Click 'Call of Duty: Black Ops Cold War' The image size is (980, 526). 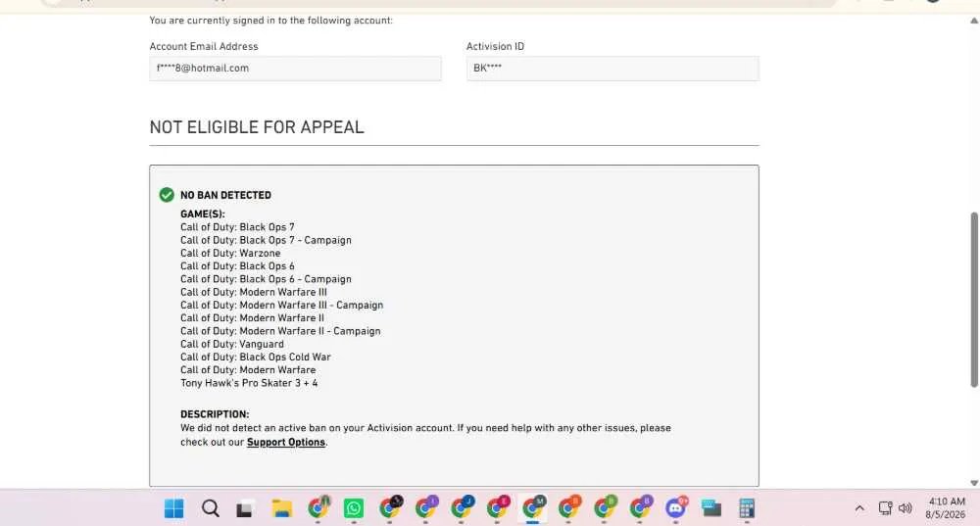pyautogui.click(x=256, y=358)
